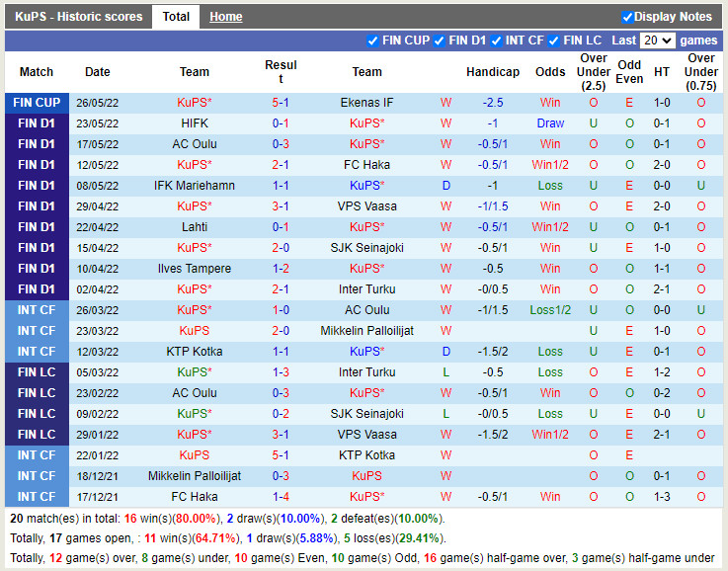The width and height of the screenshot is (728, 571).
Task: Click the FIN CUP league label in first row
Action: point(37,103)
